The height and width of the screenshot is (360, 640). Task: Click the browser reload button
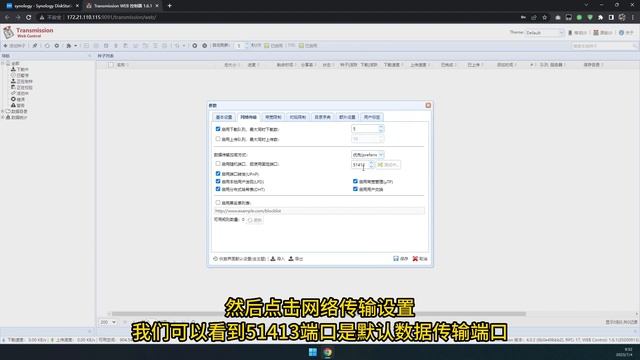29,17
